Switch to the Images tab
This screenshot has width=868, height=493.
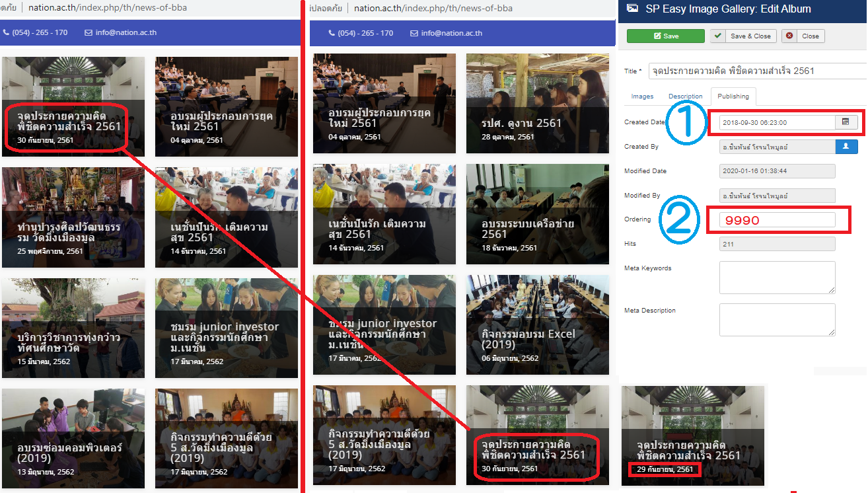[x=642, y=96]
